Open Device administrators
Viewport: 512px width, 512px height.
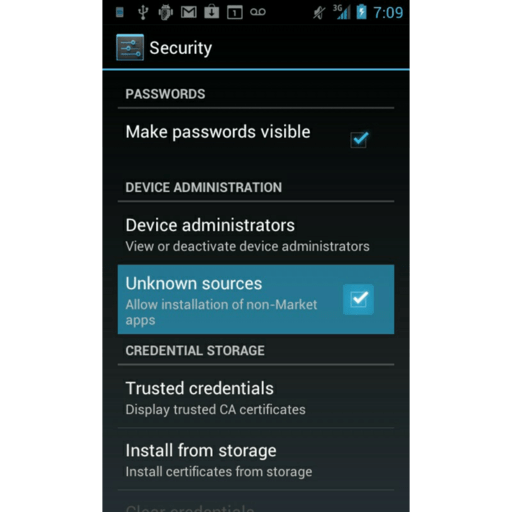click(x=256, y=234)
